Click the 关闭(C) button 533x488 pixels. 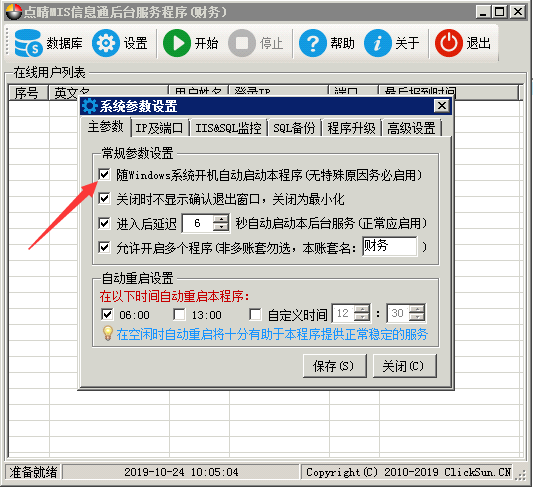pyautogui.click(x=405, y=366)
